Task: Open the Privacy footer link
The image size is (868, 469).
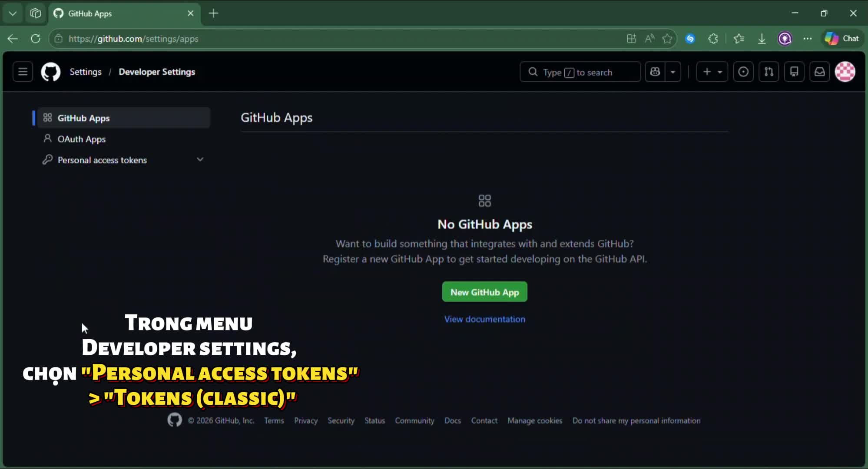Action: coord(306,420)
